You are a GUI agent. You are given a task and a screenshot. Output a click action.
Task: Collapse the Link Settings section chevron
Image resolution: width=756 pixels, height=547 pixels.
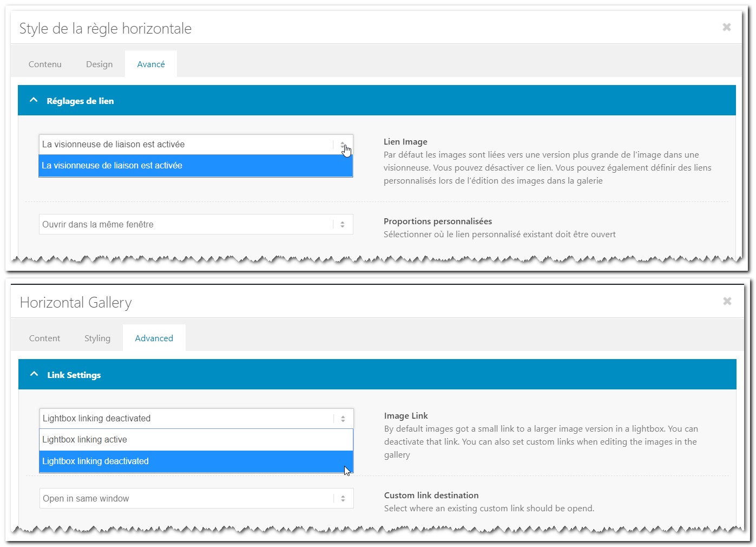(x=34, y=374)
